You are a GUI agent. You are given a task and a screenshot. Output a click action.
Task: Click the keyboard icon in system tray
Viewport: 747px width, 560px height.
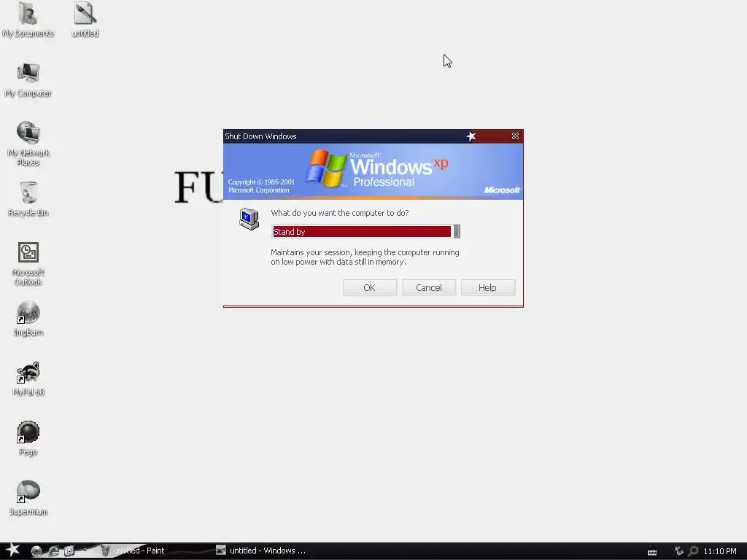pos(652,552)
